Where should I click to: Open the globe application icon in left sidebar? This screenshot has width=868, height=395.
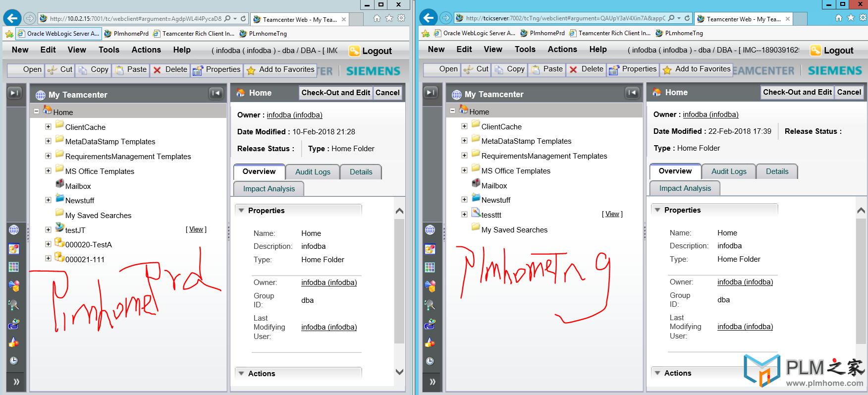[x=14, y=230]
